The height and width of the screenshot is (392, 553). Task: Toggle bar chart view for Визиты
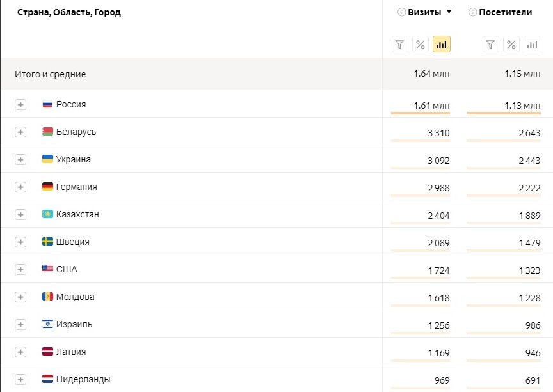[442, 44]
